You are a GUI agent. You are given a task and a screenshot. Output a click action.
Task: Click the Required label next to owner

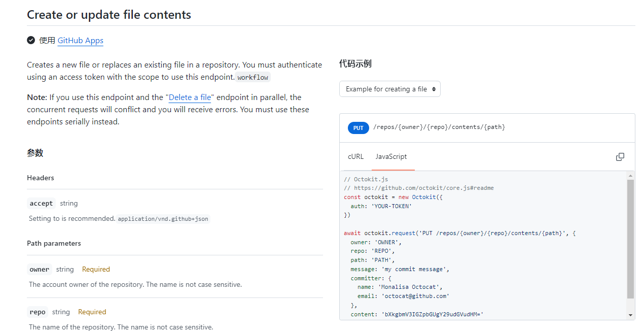96,269
